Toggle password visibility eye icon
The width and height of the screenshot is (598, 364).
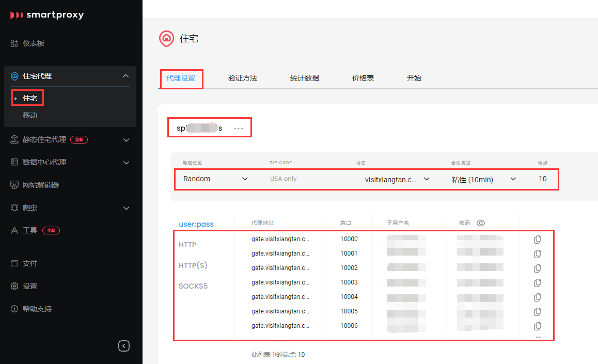(x=481, y=223)
